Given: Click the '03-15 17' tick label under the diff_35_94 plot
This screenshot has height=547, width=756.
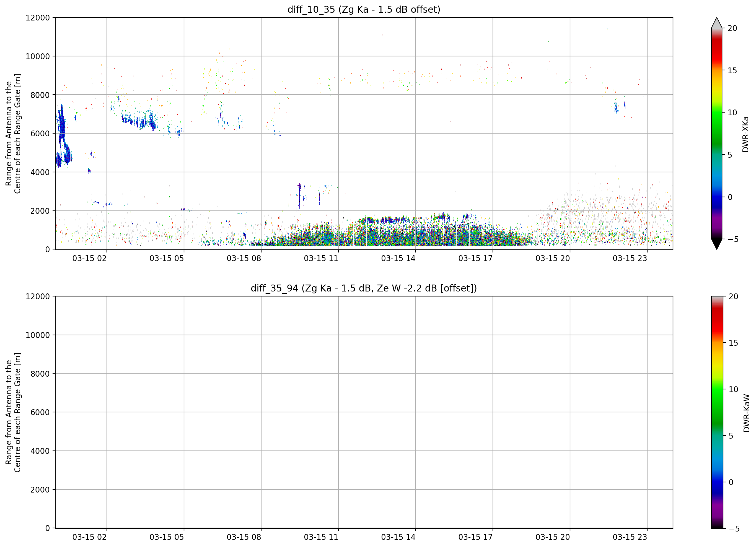Looking at the screenshot, I should (x=475, y=537).
